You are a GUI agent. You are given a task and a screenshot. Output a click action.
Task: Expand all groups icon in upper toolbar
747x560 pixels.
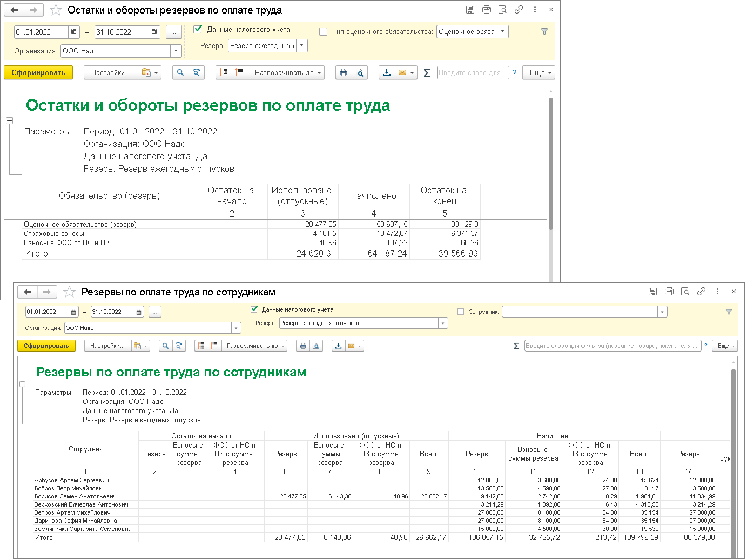(x=240, y=72)
